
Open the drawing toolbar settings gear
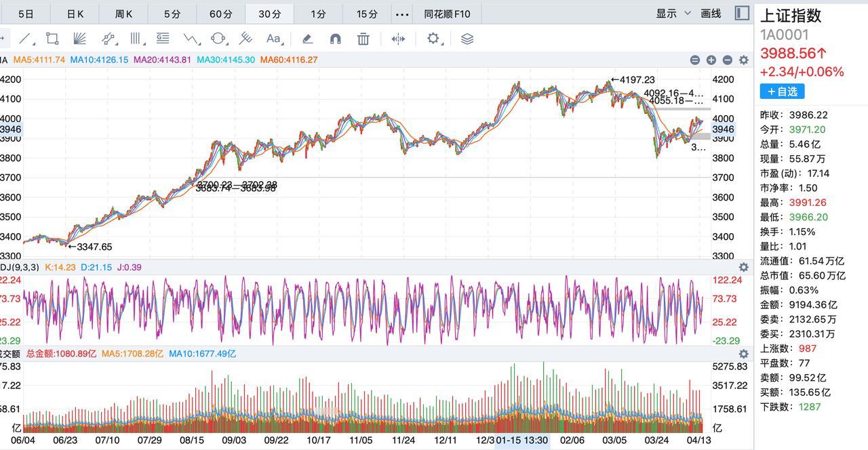(x=433, y=39)
